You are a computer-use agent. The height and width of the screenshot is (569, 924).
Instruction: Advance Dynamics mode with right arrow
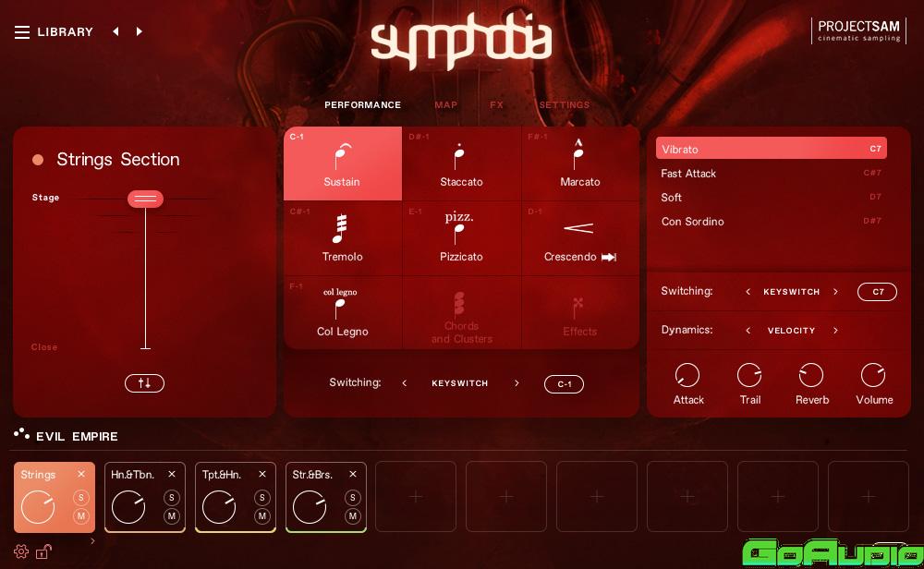click(x=835, y=331)
